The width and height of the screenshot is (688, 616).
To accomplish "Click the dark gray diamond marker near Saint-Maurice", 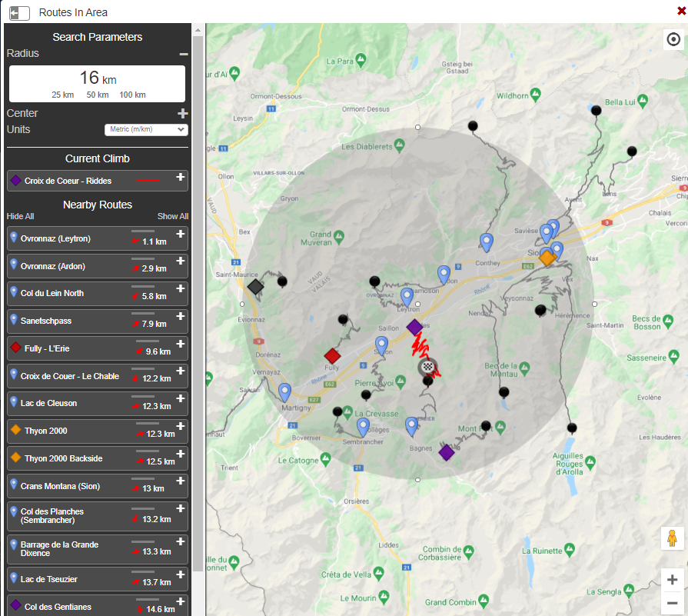I will click(255, 287).
